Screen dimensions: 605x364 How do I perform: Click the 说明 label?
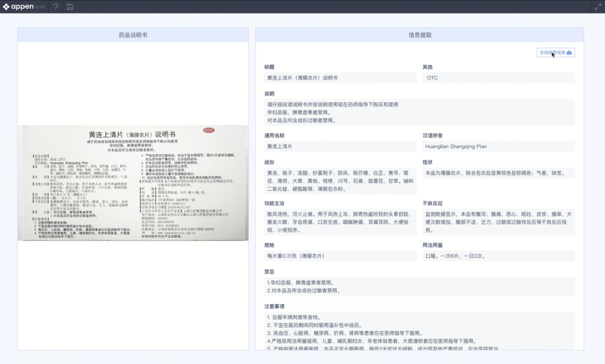(x=269, y=94)
